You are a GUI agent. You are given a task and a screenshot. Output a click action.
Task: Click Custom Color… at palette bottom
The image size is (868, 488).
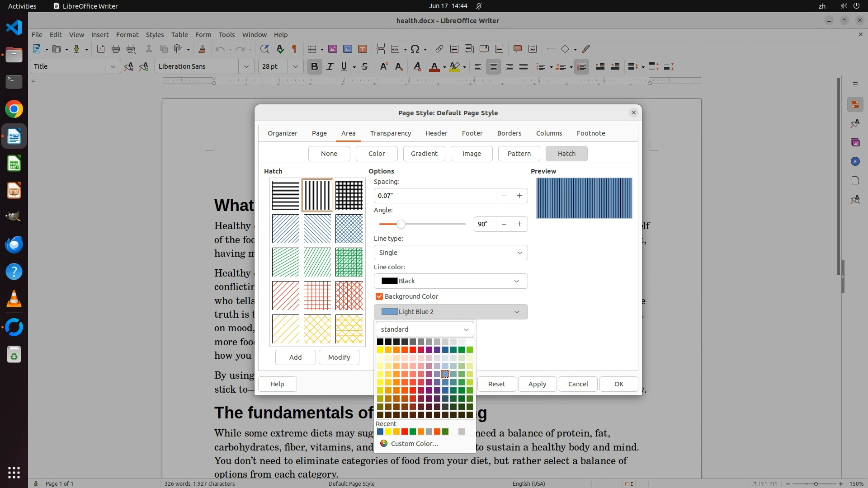[414, 444]
